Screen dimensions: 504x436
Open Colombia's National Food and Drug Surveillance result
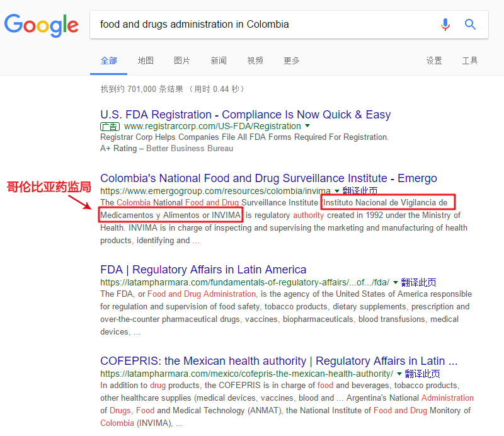click(x=268, y=178)
